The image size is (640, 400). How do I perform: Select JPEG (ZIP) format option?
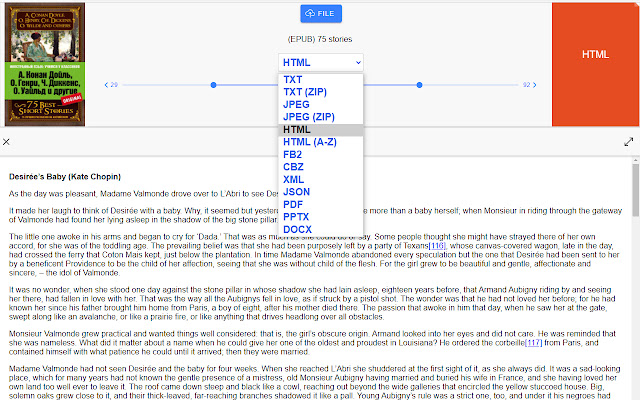coord(321,117)
